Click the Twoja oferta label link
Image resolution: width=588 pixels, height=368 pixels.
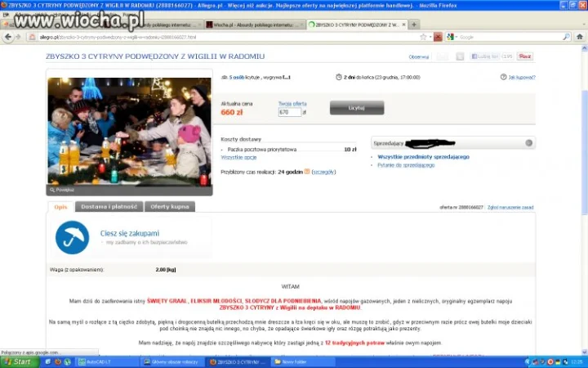(x=292, y=104)
